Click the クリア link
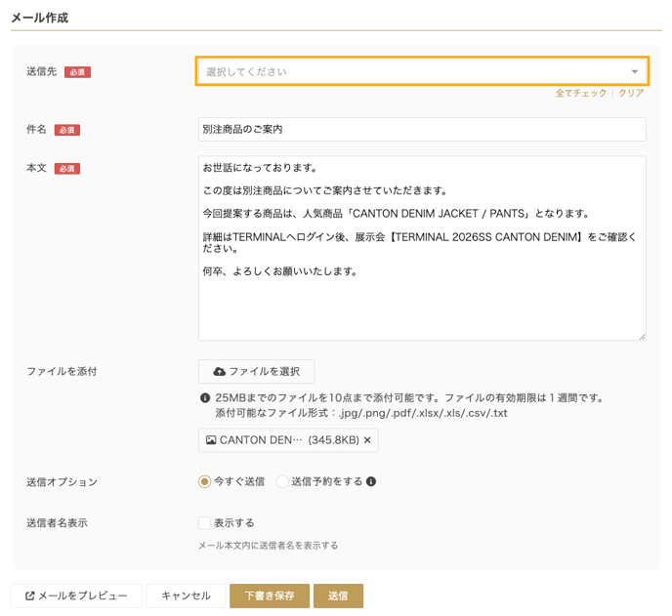The image size is (672, 616). [x=631, y=93]
